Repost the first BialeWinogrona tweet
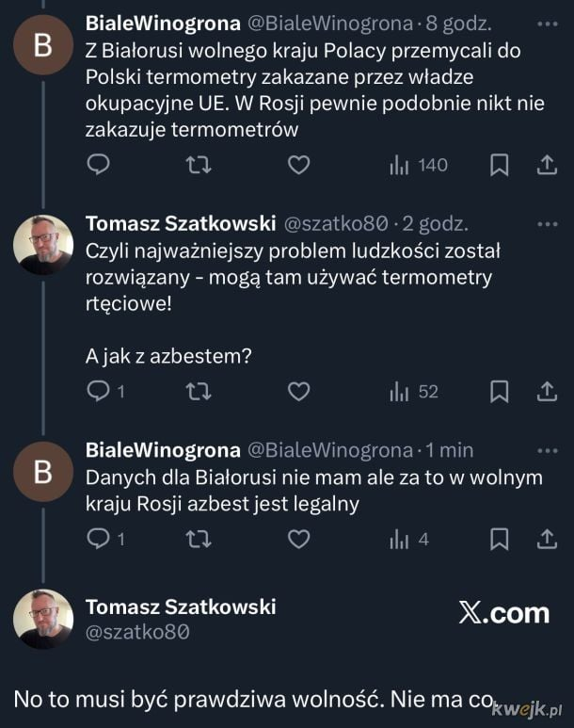Image resolution: width=574 pixels, height=728 pixels. coord(199,165)
